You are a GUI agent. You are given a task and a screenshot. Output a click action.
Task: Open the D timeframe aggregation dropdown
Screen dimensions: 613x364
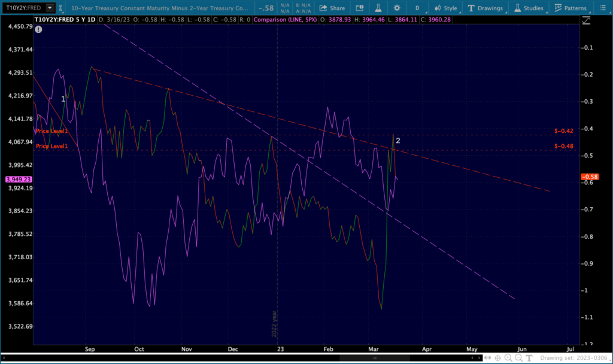(x=417, y=8)
